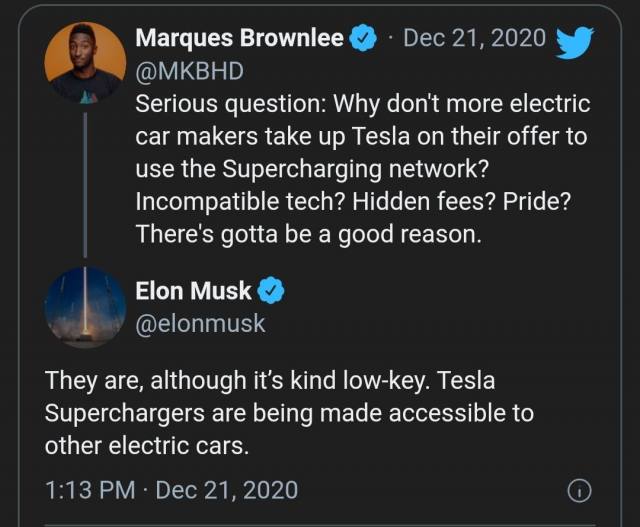This screenshot has width=640, height=527.
Task: Click the Marques Brownlee display name
Action: [x=239, y=39]
